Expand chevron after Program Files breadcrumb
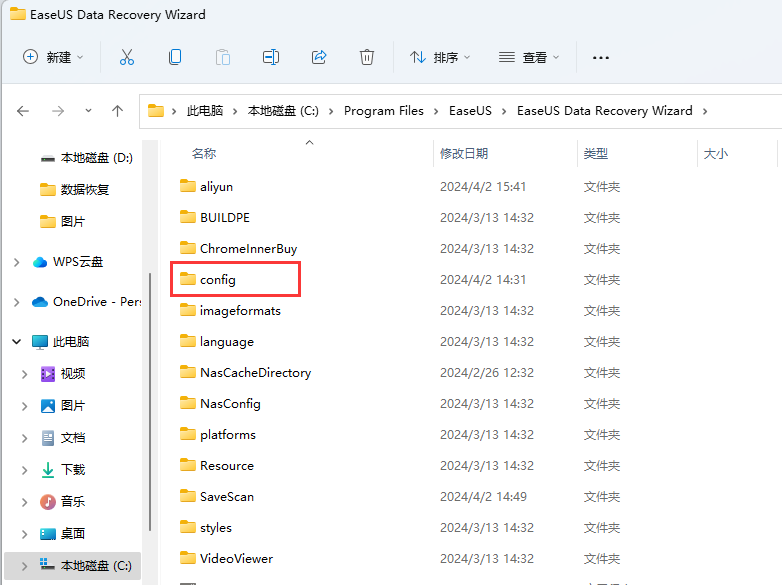Image resolution: width=782 pixels, height=585 pixels. pos(436,111)
